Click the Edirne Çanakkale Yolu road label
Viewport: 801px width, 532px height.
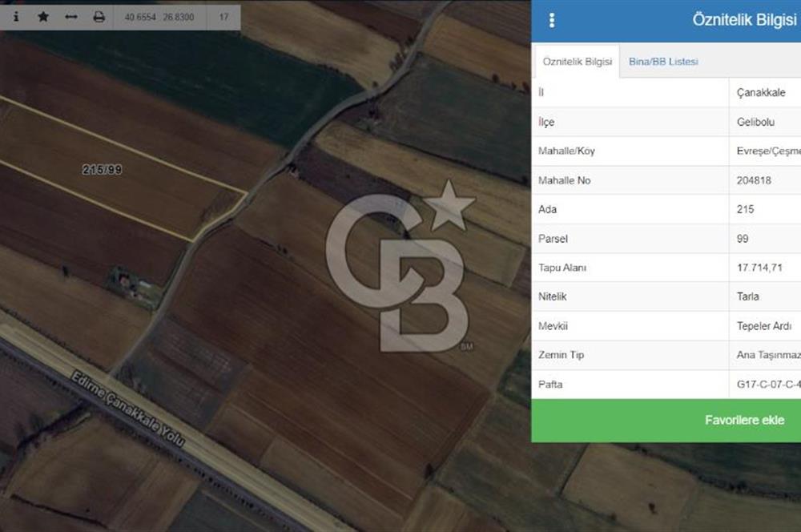(x=127, y=411)
